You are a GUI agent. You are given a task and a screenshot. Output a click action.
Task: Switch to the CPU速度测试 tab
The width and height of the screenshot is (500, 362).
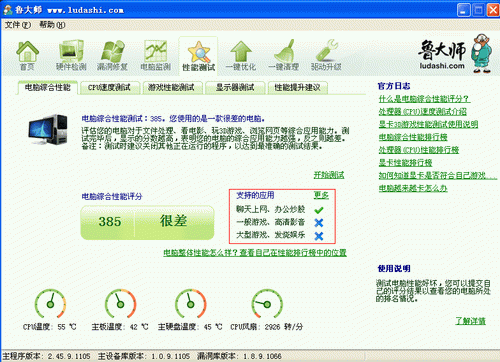pyautogui.click(x=109, y=88)
